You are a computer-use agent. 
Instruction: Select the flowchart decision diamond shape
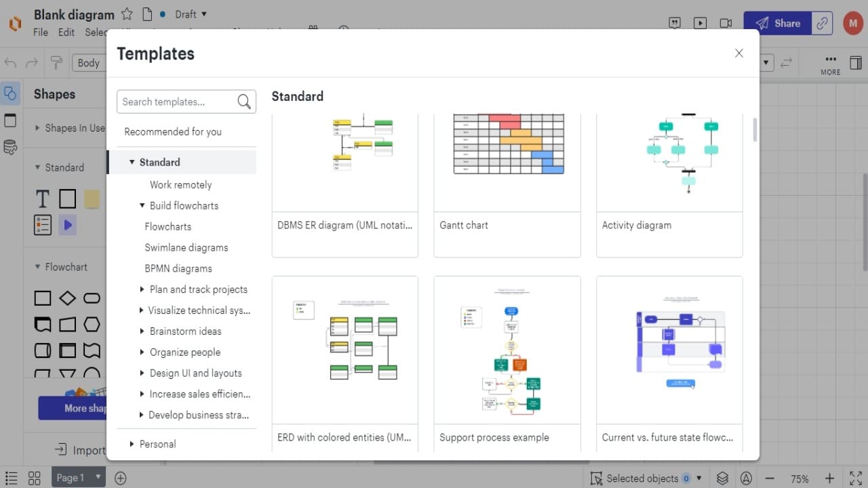point(67,298)
